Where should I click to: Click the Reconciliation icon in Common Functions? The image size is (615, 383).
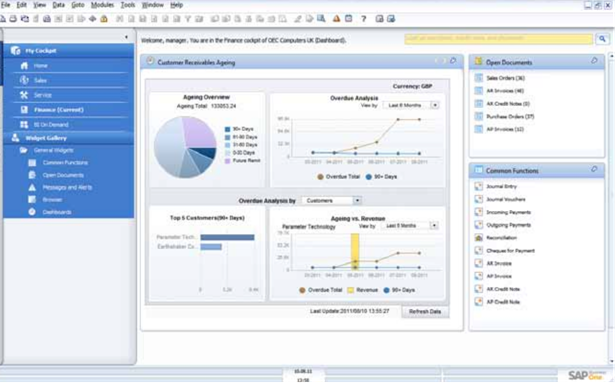point(479,238)
